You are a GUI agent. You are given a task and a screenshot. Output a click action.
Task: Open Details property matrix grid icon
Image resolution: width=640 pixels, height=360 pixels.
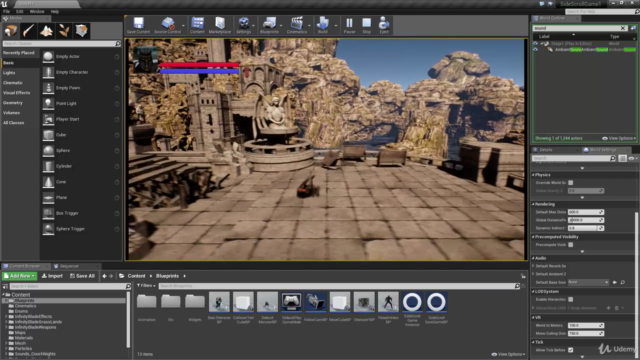(x=622, y=158)
